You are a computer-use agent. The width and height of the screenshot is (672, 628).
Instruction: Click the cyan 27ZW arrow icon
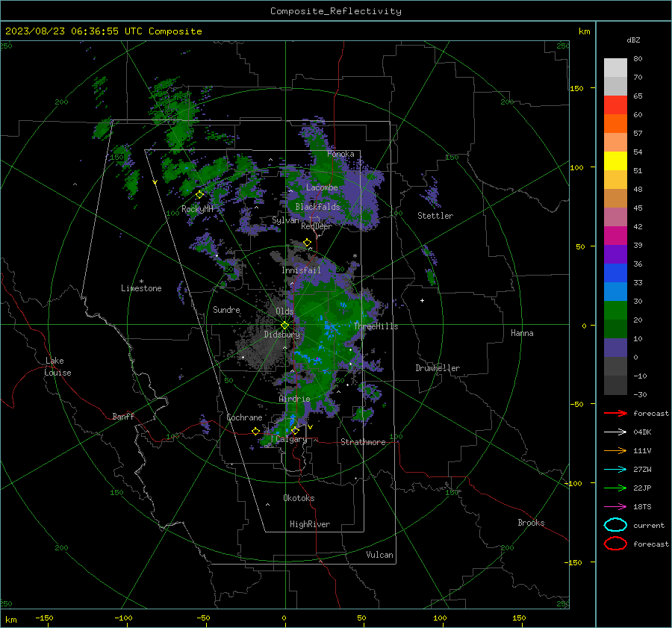click(x=615, y=470)
